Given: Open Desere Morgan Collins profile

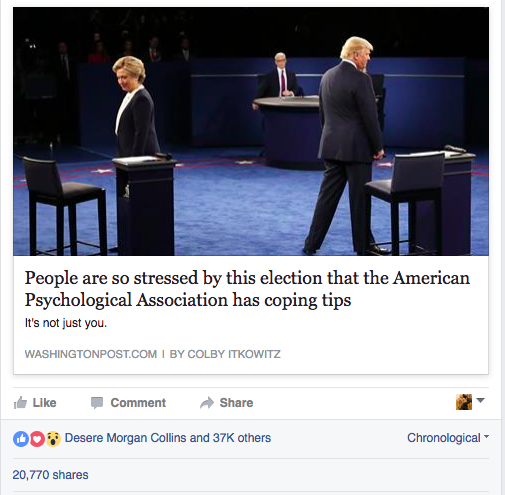Looking at the screenshot, I should point(125,438).
